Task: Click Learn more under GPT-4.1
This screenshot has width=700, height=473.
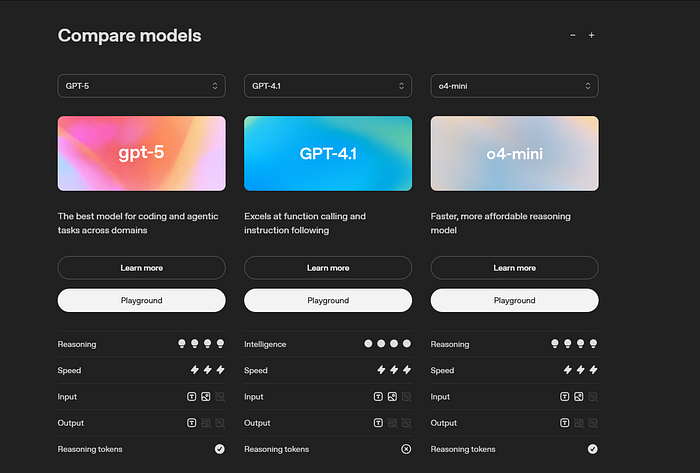Action: click(x=328, y=268)
